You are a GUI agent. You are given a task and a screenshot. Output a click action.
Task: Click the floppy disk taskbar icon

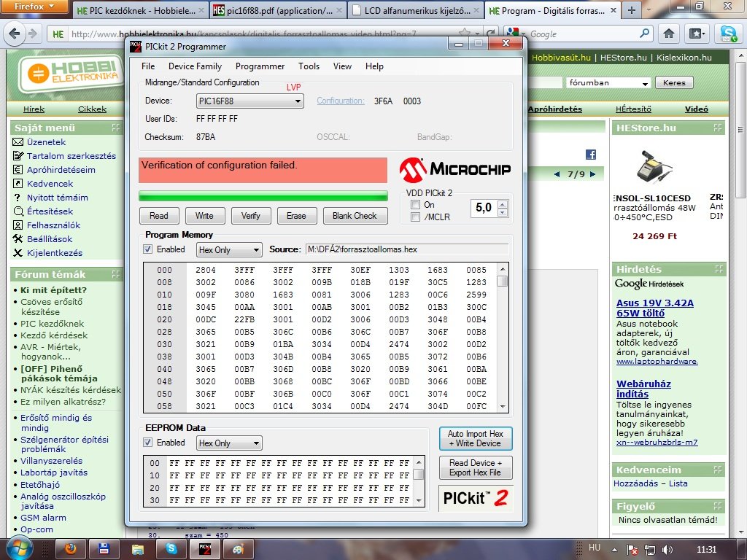tap(104, 549)
